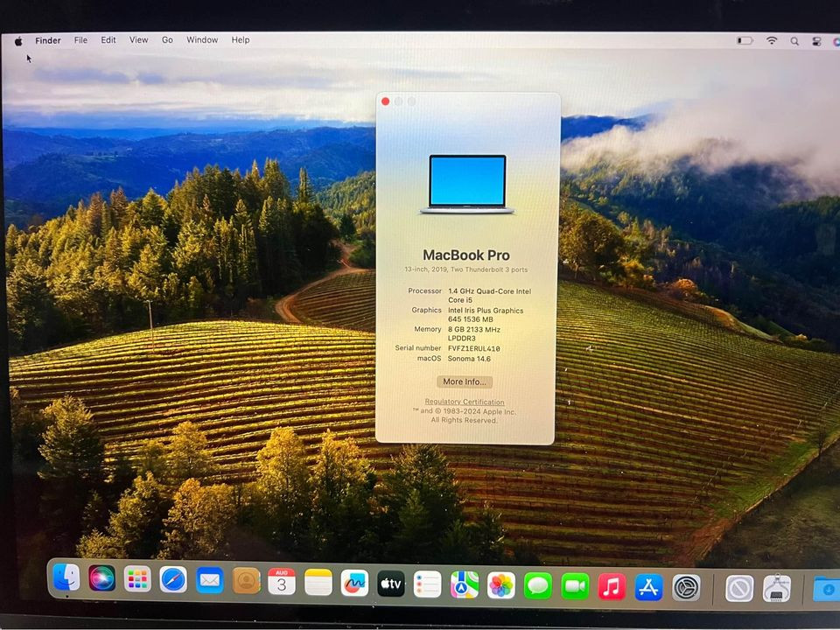Open the Photos app in dock
The width and height of the screenshot is (840, 630).
(x=500, y=585)
